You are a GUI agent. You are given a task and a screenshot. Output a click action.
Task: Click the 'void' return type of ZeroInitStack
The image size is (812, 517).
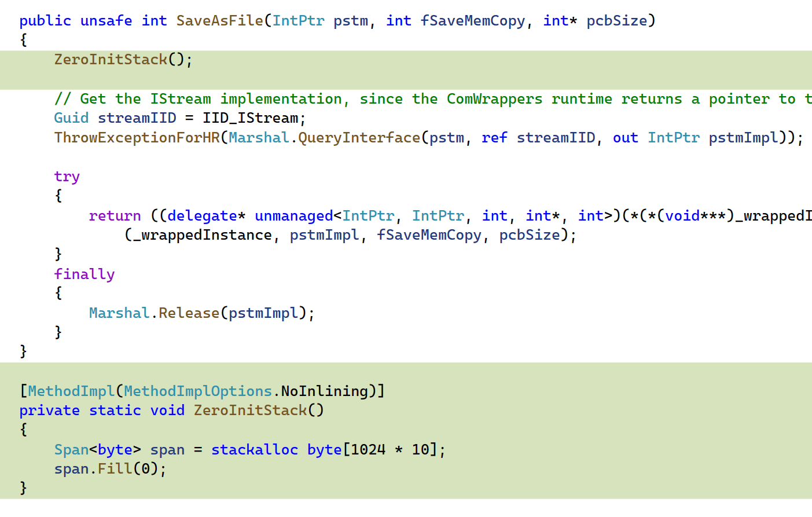point(167,410)
